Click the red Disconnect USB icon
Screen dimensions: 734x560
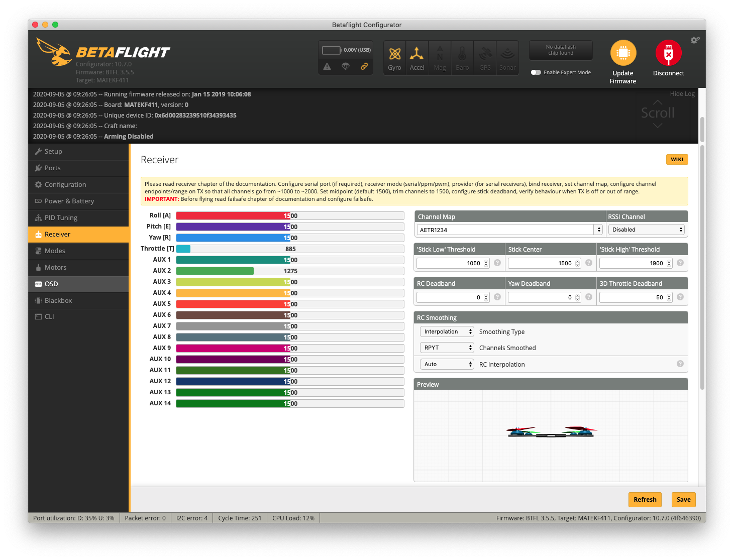point(668,53)
